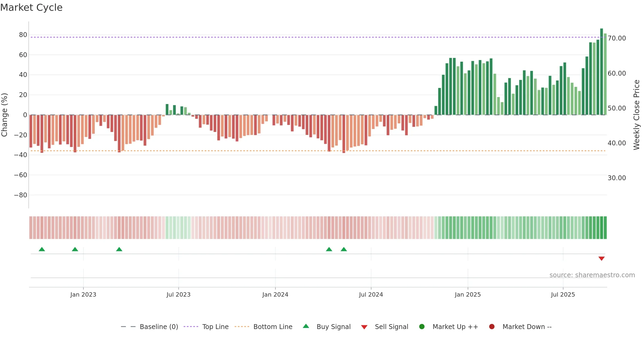Click the orange dotted Bottom Line in the chart
The width and height of the screenshot is (644, 362).
318,151
